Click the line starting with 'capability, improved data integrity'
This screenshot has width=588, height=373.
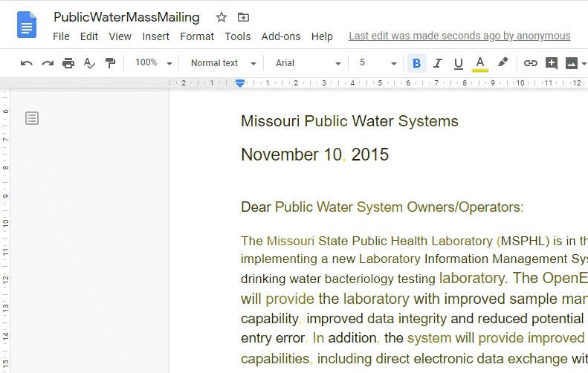pyautogui.click(x=413, y=319)
